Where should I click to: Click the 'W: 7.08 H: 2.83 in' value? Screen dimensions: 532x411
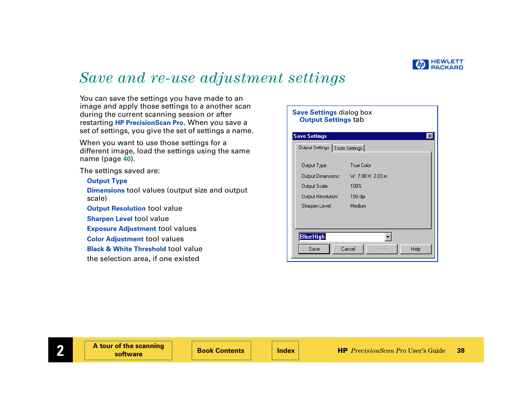pos(369,176)
